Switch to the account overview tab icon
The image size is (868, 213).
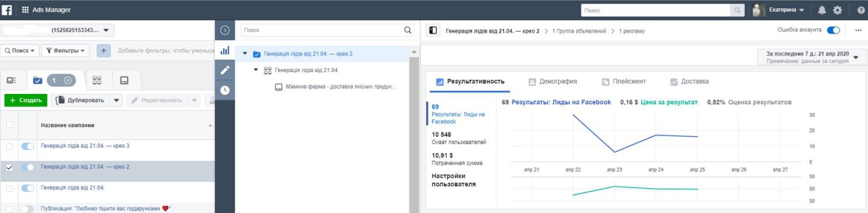coord(11,80)
